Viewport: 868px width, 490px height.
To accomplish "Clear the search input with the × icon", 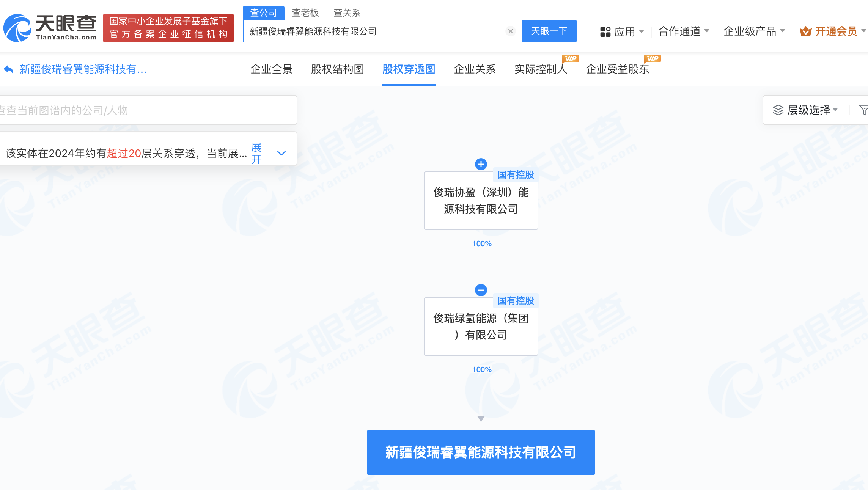I will tap(511, 31).
